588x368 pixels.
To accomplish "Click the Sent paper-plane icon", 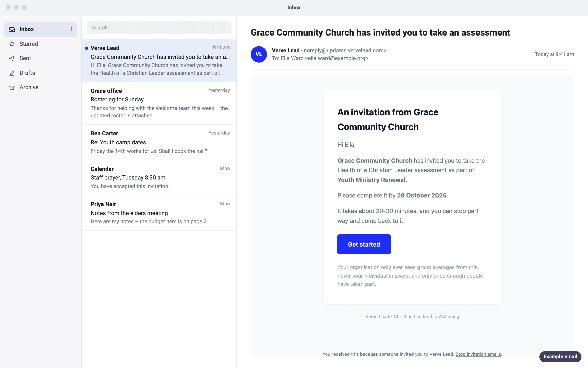I will tap(12, 58).
